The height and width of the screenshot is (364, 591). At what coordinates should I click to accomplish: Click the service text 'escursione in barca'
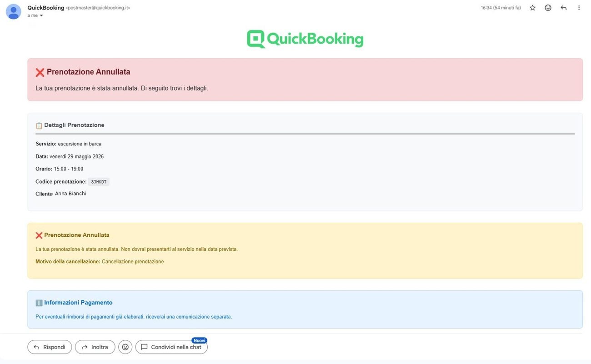(x=80, y=144)
